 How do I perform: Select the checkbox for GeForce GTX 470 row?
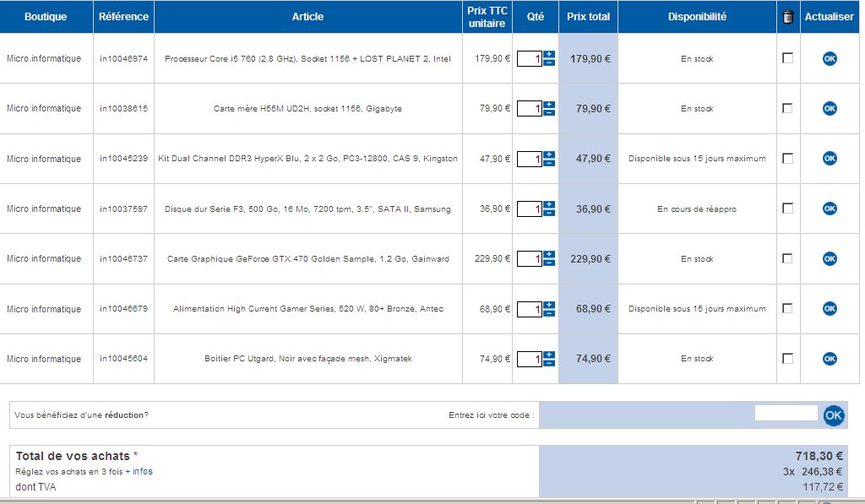(x=788, y=258)
